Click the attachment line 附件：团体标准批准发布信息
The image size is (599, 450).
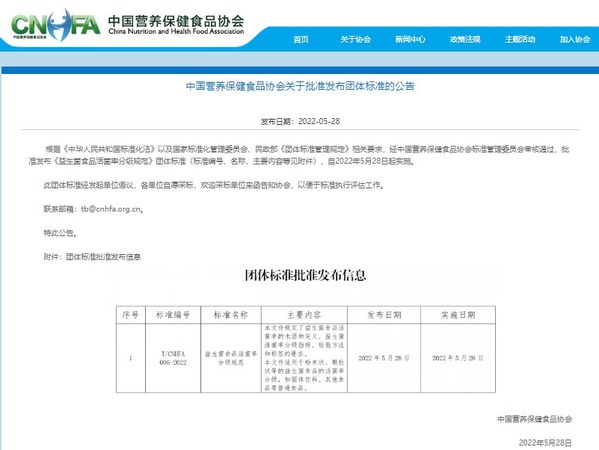coord(92,257)
